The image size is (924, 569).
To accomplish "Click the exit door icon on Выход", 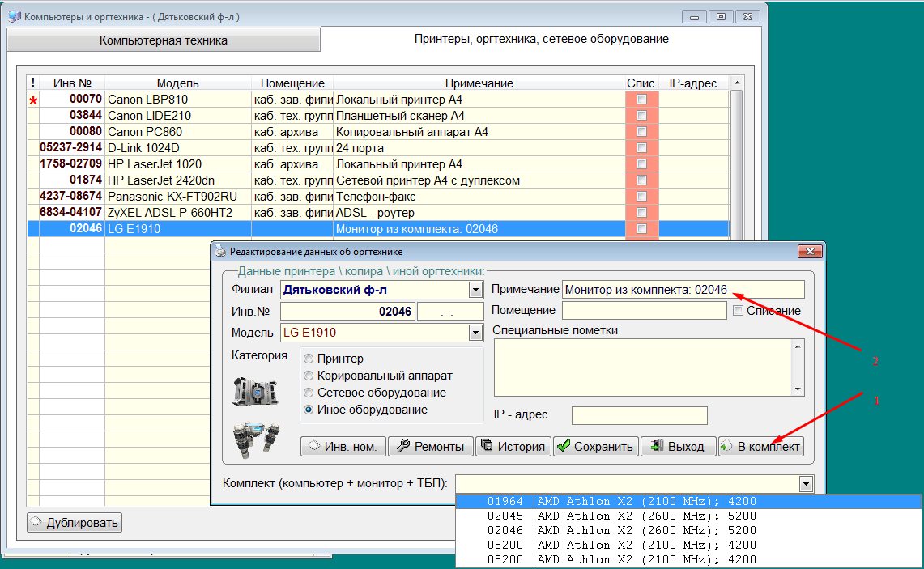I will [657, 446].
